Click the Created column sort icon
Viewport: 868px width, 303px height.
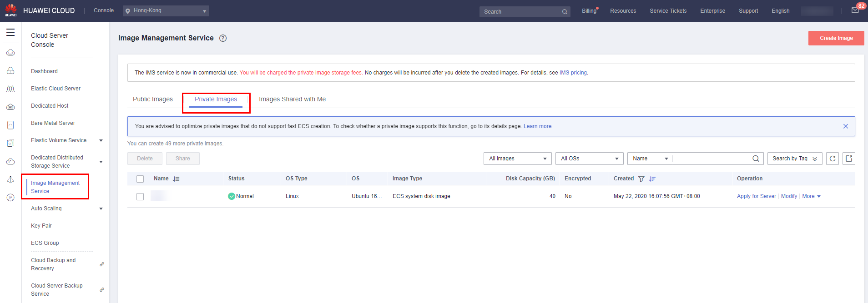652,179
